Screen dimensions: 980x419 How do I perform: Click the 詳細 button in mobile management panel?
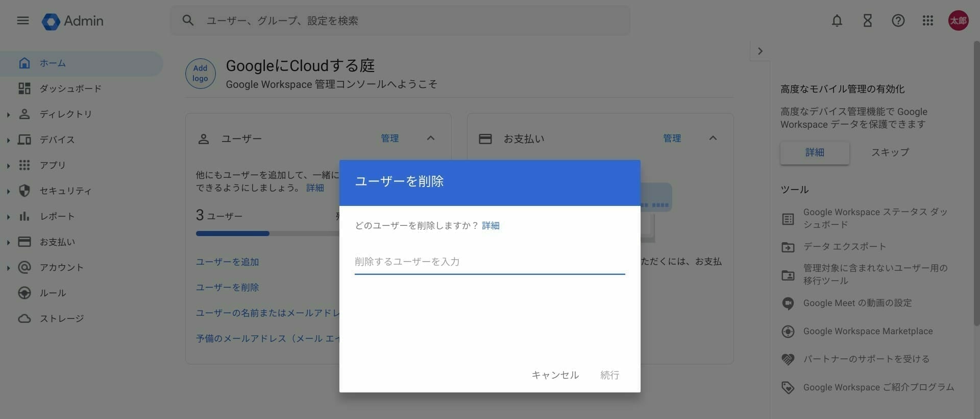pyautogui.click(x=815, y=152)
